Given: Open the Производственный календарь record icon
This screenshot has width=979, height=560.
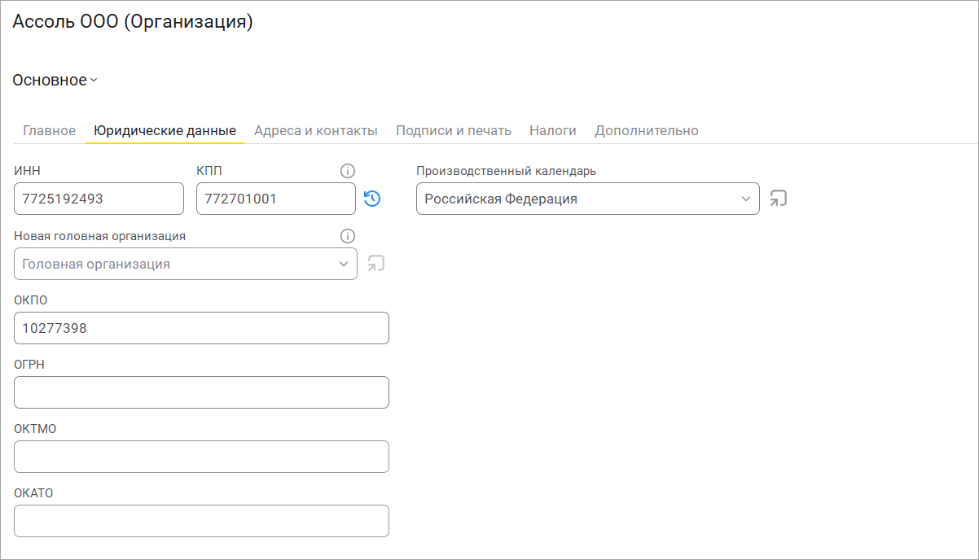Looking at the screenshot, I should click(x=779, y=199).
